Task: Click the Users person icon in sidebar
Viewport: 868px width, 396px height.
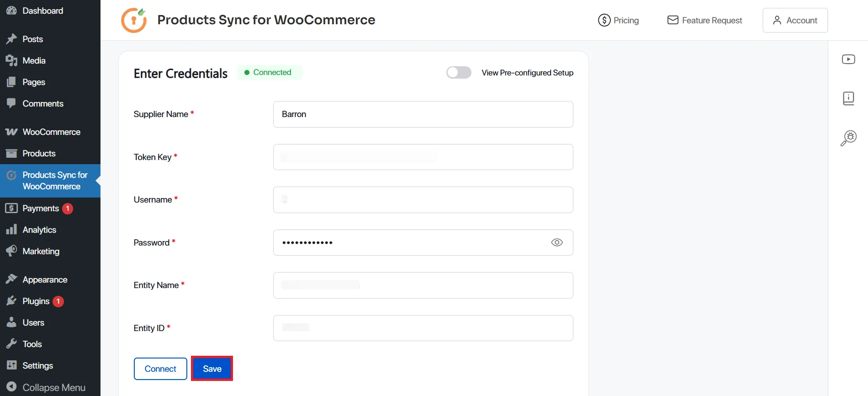Action: [11, 322]
